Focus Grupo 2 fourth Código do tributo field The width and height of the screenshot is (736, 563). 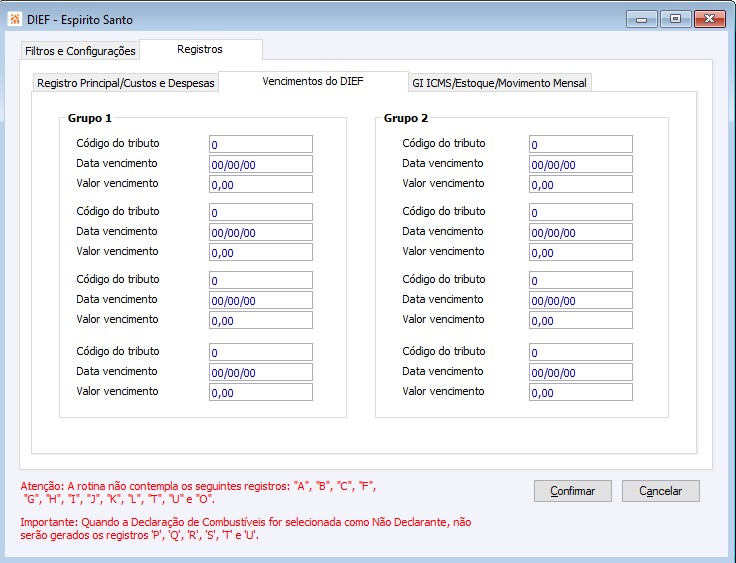(581, 352)
